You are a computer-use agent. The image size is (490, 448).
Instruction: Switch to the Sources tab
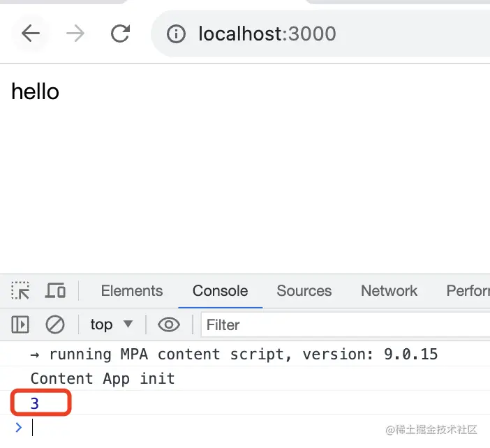click(x=304, y=291)
